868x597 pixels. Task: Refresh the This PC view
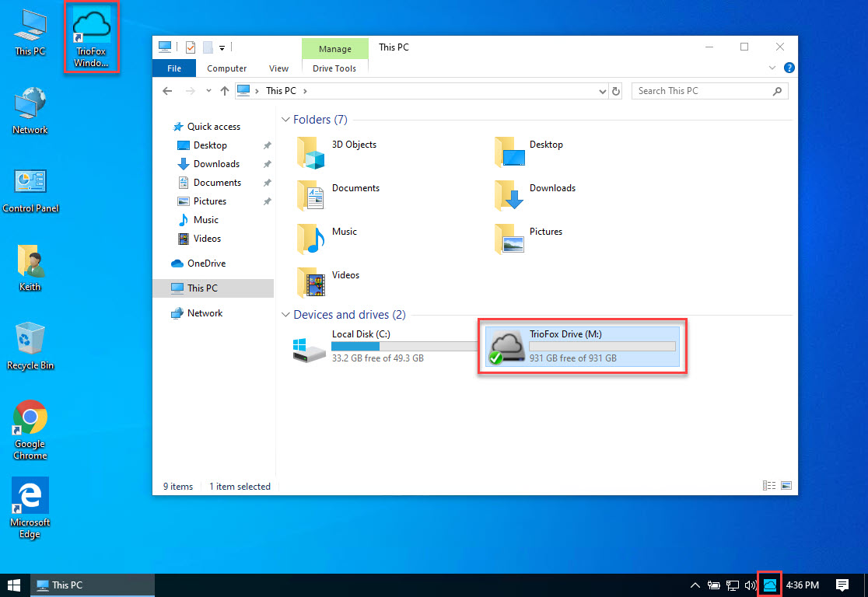(x=615, y=91)
